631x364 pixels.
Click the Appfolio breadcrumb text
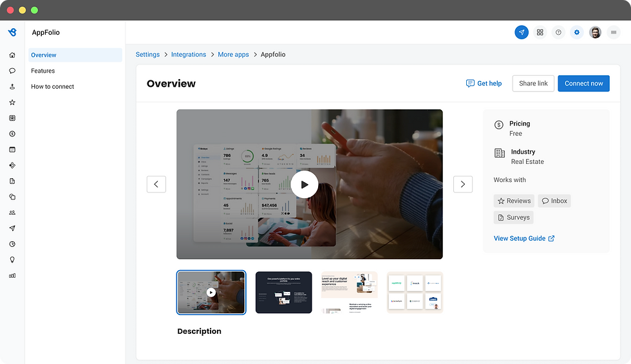tap(273, 54)
